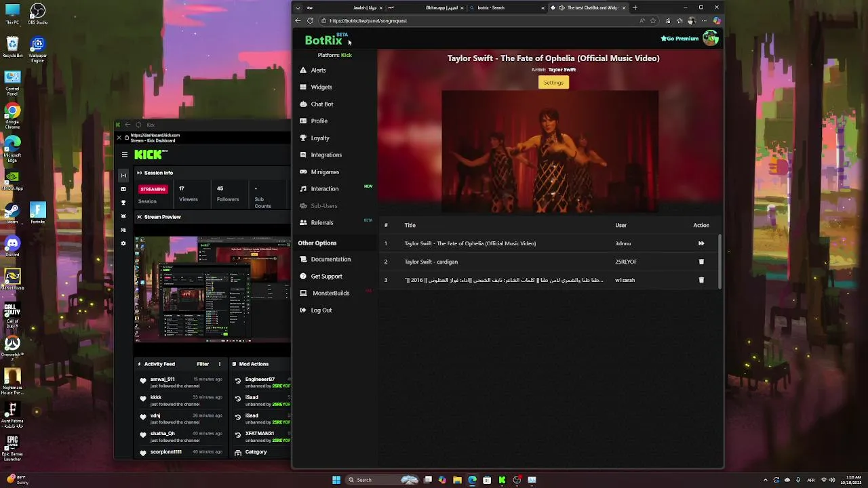Click 'EngineerB7' in Mod Actions
The width and height of the screenshot is (868, 488).
pos(260,380)
